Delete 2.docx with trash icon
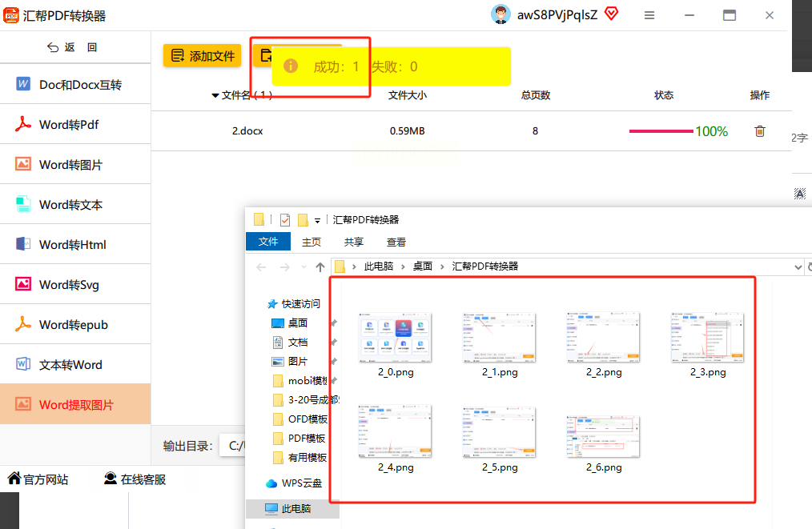 (760, 131)
